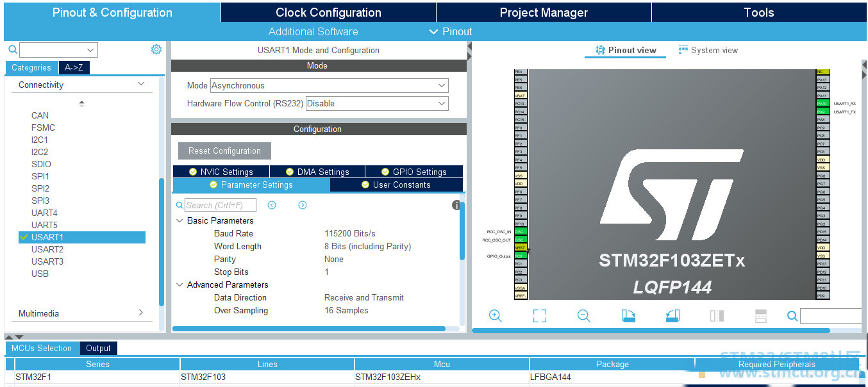Click the Connectivity list scroll arrows
The image size is (868, 387).
81,104
